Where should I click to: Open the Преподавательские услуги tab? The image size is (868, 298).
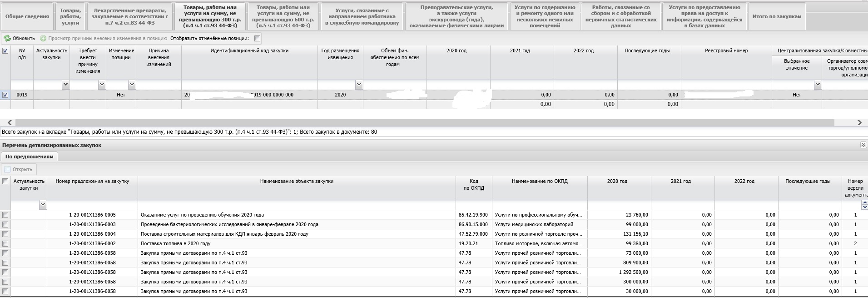coord(456,17)
